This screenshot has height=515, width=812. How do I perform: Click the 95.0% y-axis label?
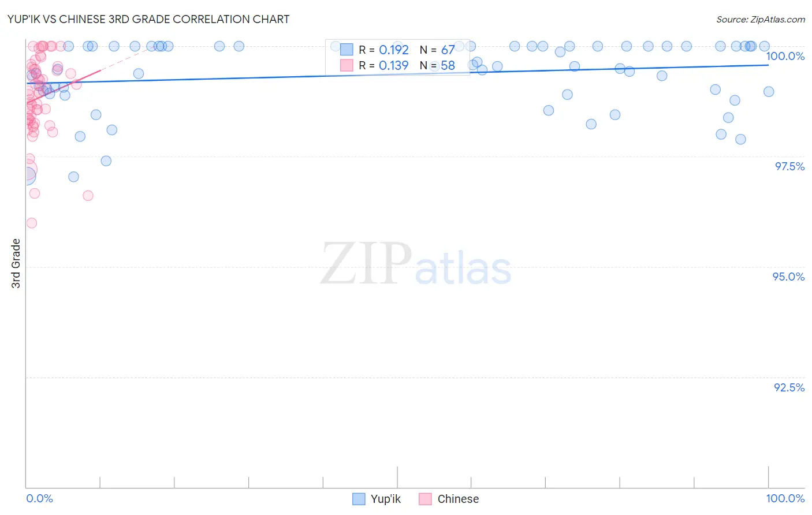pyautogui.click(x=789, y=277)
